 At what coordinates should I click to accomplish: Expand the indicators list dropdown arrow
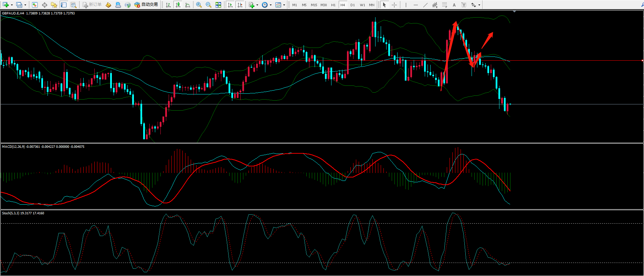tap(257, 5)
